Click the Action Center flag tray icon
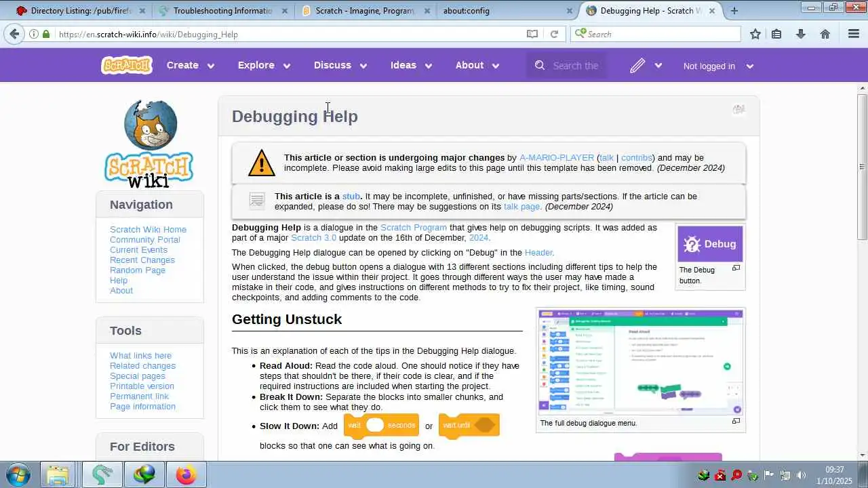The height and width of the screenshot is (488, 868). 769,475
